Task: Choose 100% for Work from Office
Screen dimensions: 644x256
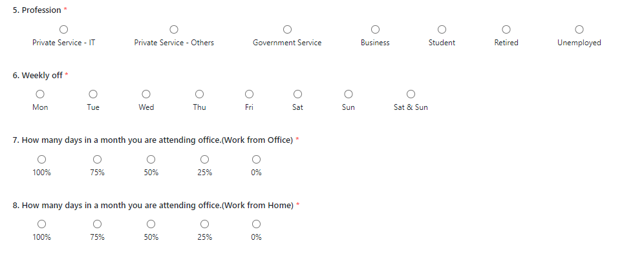Action: [x=42, y=160]
